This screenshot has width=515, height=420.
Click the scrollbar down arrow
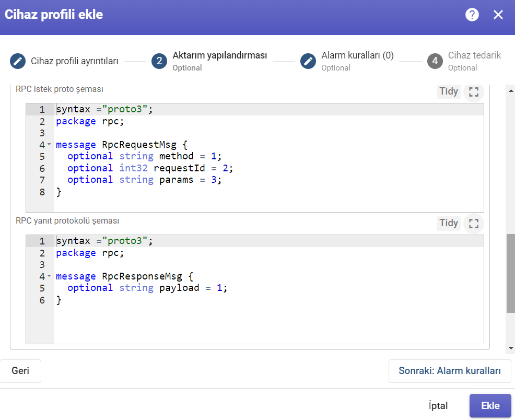tap(511, 348)
